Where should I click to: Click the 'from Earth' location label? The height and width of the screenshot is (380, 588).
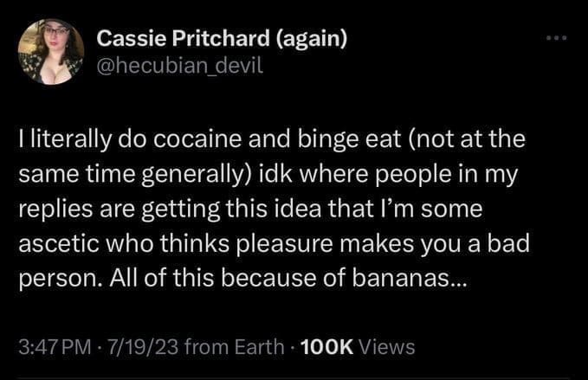tap(232, 347)
